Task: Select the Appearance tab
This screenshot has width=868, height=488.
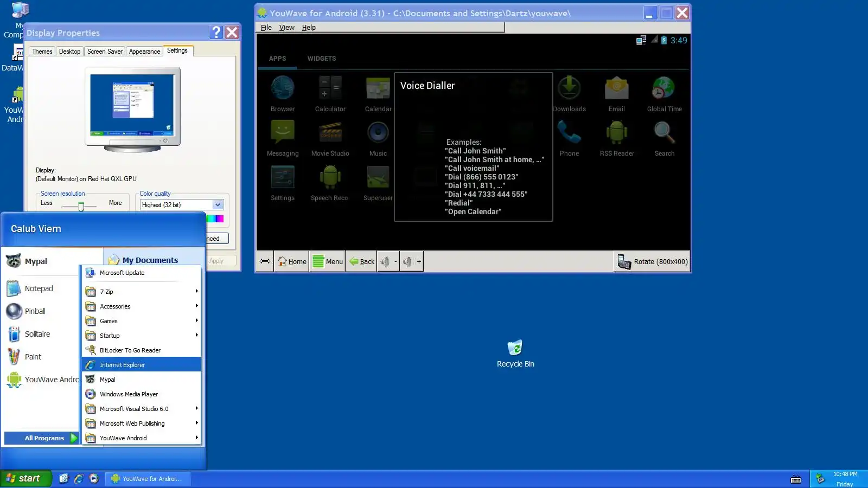Action: click(x=144, y=52)
